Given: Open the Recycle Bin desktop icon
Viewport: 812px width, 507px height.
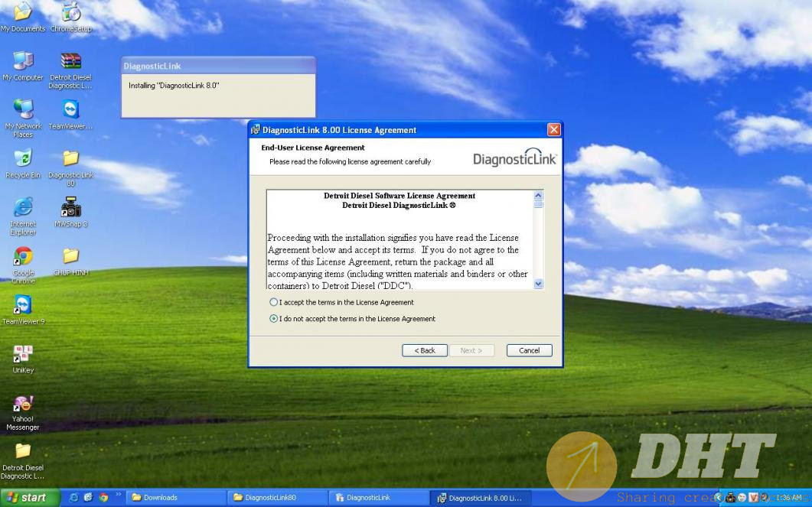Looking at the screenshot, I should 23,159.
